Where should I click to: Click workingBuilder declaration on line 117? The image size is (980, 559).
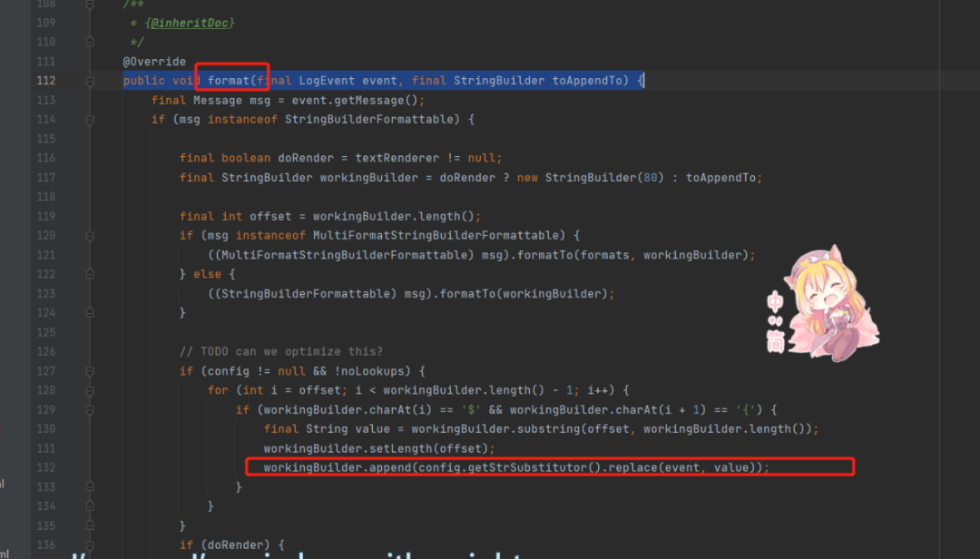(368, 178)
